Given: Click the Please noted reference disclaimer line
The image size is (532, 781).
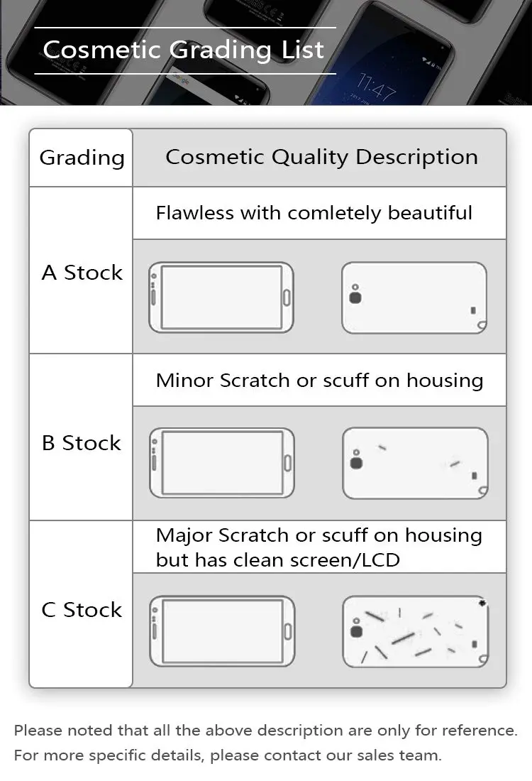Looking at the screenshot, I should 266,731.
